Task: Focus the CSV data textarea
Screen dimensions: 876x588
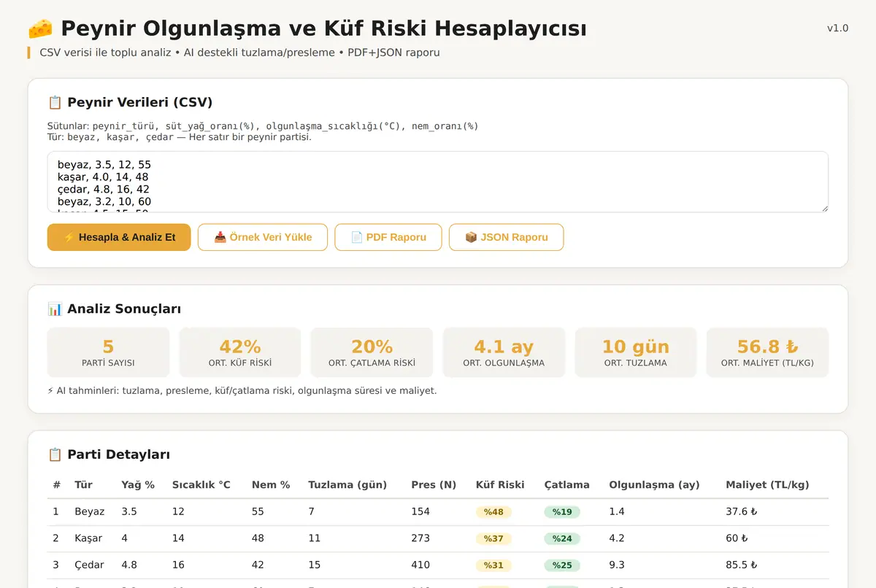Action: (x=438, y=182)
